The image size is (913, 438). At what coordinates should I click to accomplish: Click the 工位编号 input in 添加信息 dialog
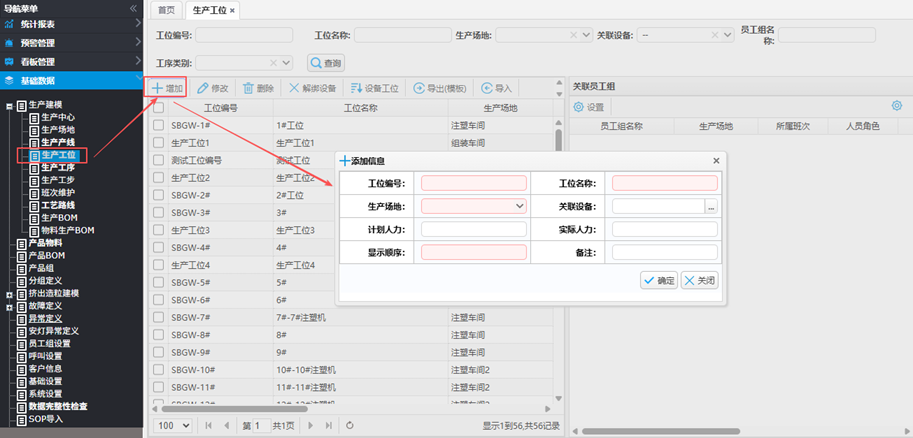474,183
